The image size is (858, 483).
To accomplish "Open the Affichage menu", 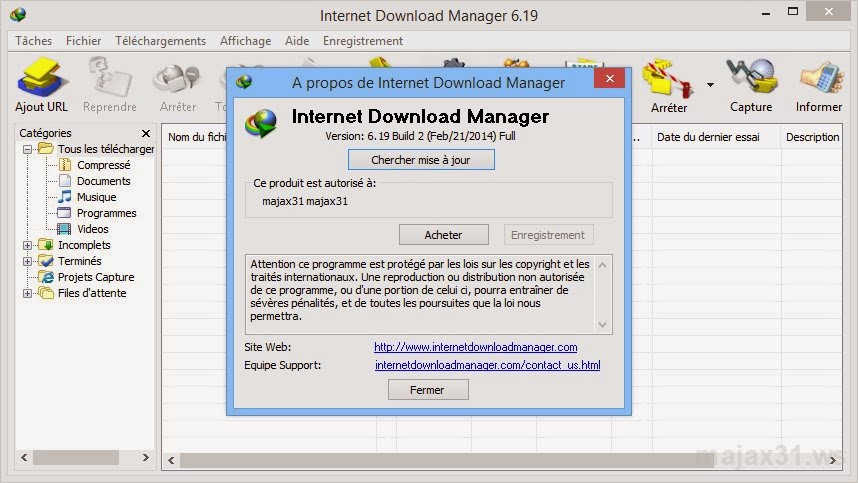I will click(245, 40).
